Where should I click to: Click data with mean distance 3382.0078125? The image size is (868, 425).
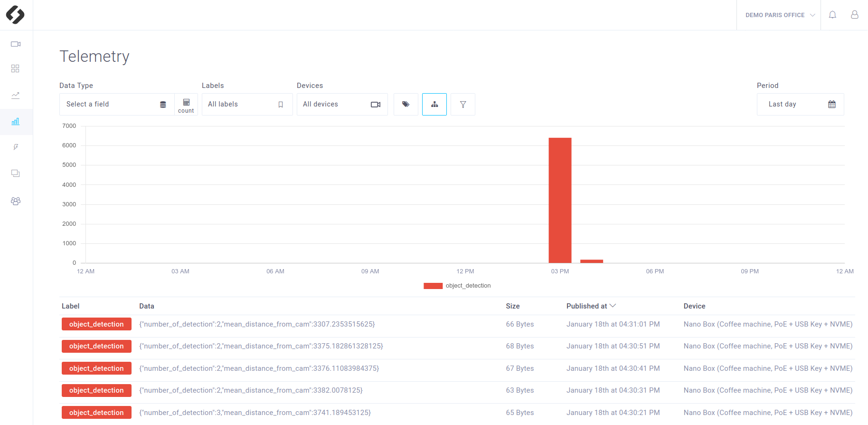(251, 390)
